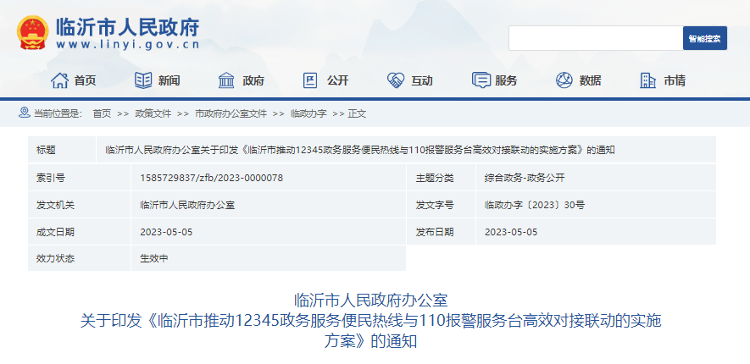Screen dimensions: 750x364
Task: Click the 成文日期 label cell
Action: [79, 232]
